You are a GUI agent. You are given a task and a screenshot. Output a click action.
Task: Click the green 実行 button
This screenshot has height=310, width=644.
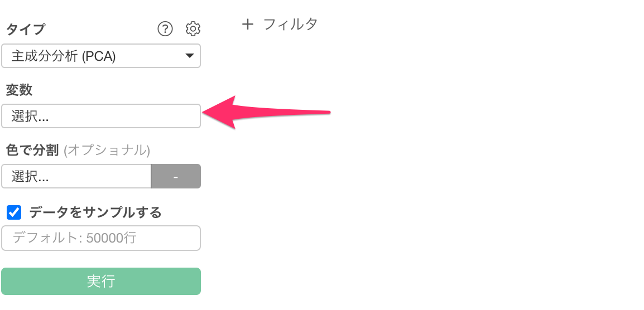coord(101,281)
